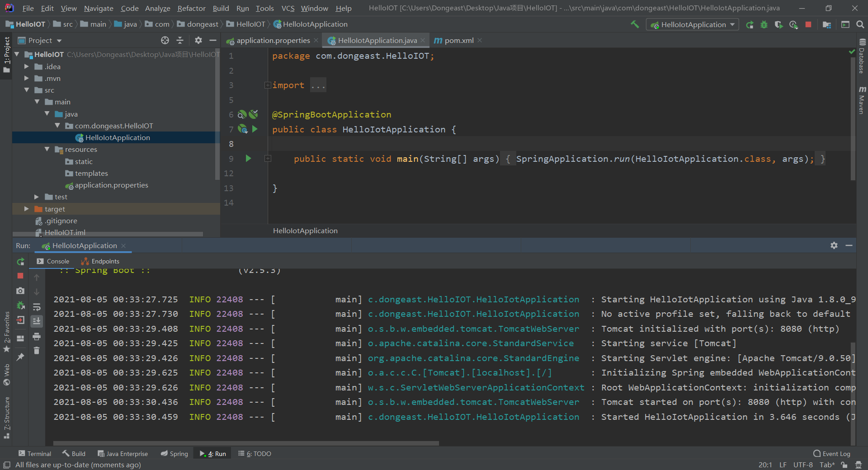
Task: Close the HelloIotApplication.java editor tab
Action: click(x=423, y=40)
